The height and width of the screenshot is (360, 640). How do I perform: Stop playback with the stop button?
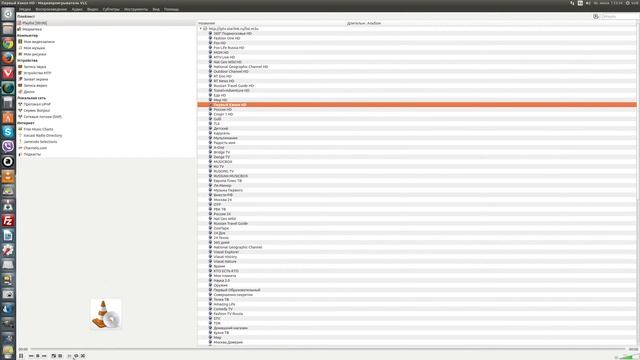coord(38,356)
